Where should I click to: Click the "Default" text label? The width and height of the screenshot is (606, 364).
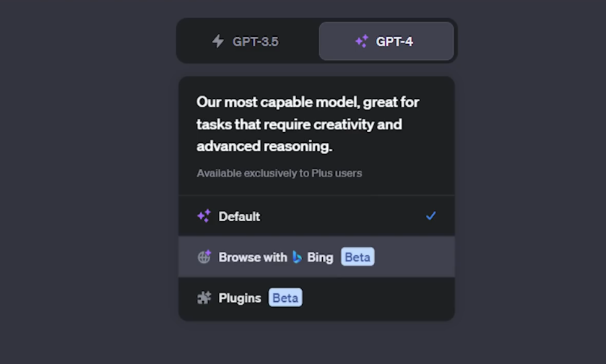[239, 216]
